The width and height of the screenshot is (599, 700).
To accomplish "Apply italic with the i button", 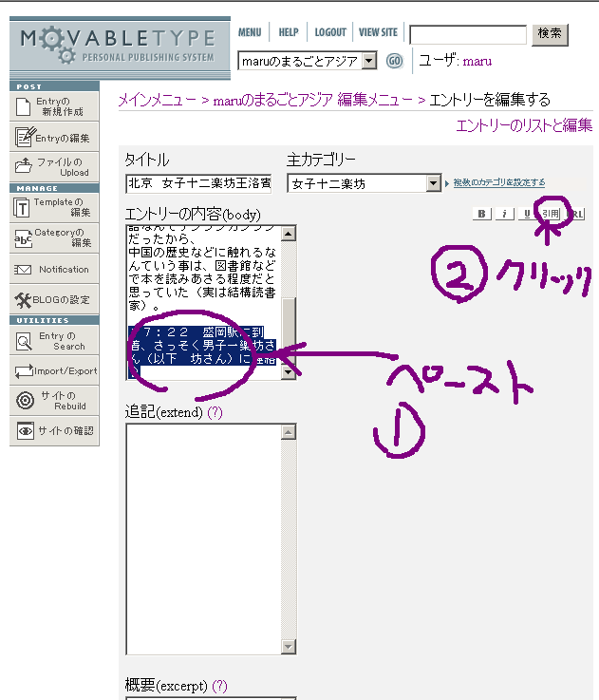I will [504, 214].
